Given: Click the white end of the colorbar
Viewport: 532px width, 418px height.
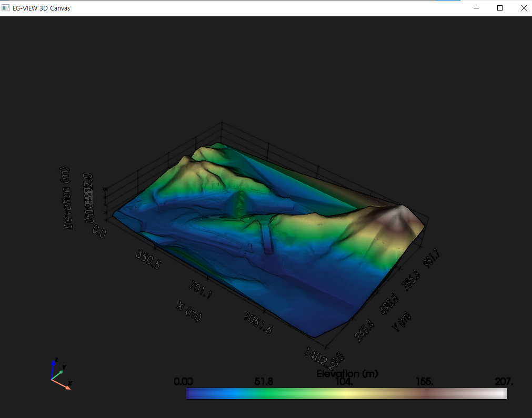Looking at the screenshot, I should click(x=501, y=394).
